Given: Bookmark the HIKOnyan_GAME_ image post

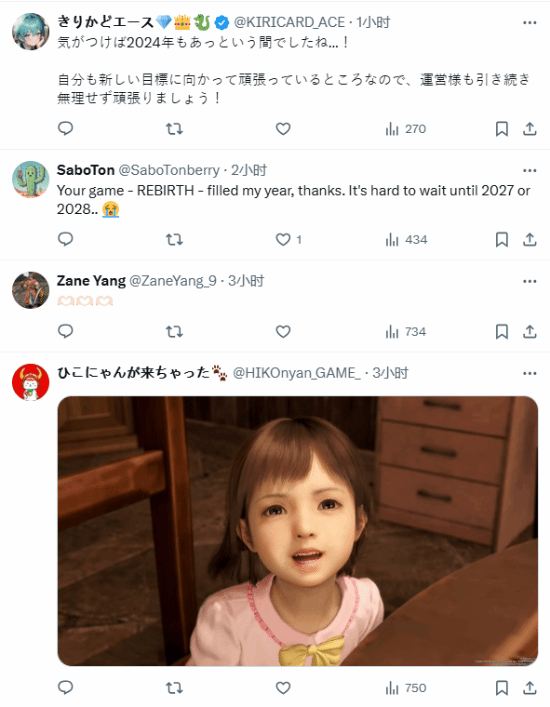Looking at the screenshot, I should [502, 688].
